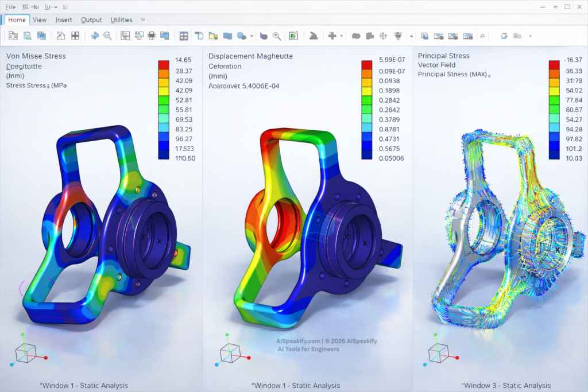Switch to the Utilities tab
Screen dimensions: 588x392
[121, 20]
